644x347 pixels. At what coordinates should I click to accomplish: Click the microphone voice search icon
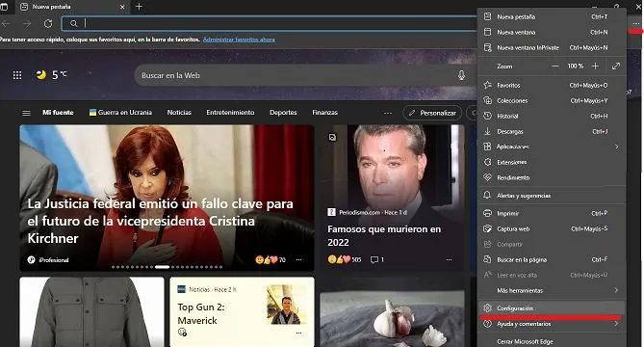[462, 75]
